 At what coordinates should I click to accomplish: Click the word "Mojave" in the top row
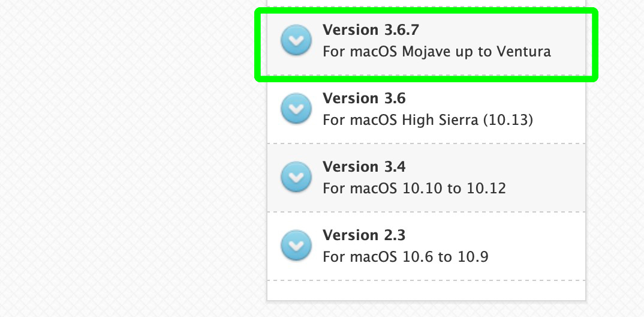pyautogui.click(x=425, y=52)
